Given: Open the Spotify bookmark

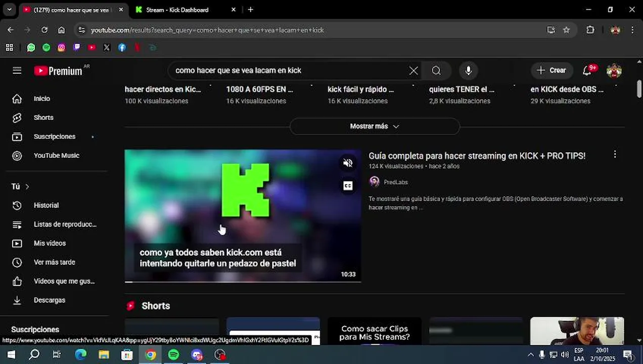Looking at the screenshot, I should [x=47, y=48].
